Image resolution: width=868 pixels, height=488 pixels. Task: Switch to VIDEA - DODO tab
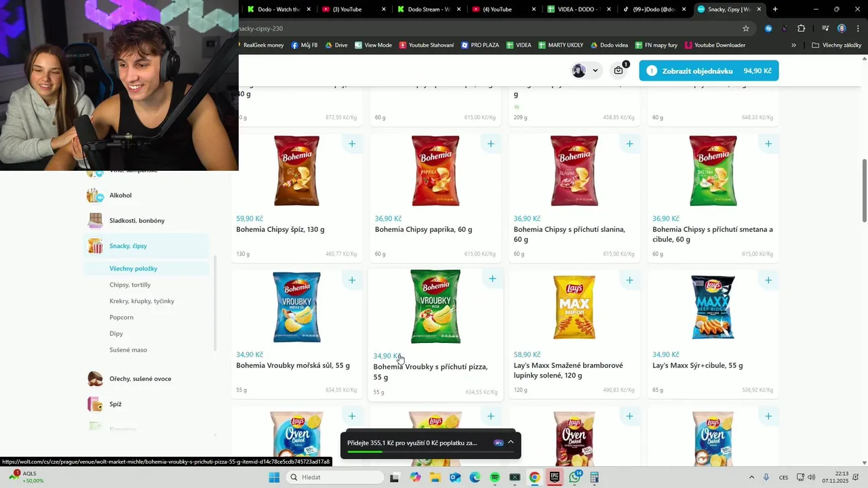pos(578,9)
